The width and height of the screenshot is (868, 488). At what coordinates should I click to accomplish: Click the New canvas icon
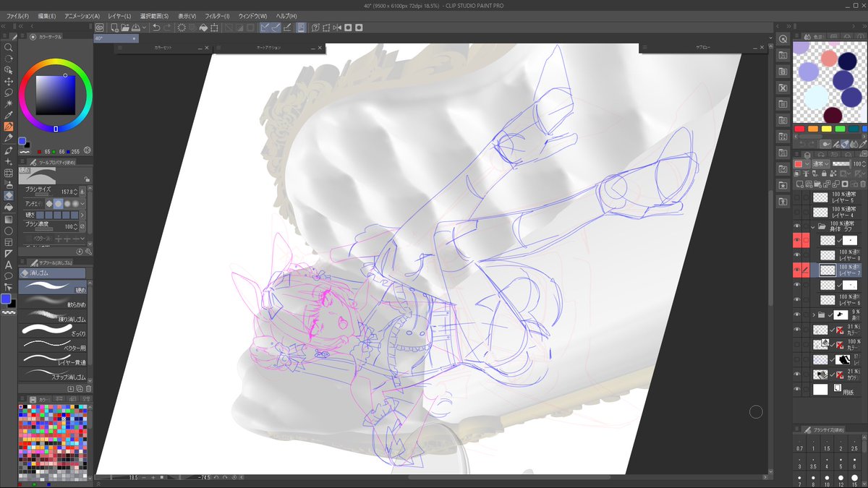(114, 27)
